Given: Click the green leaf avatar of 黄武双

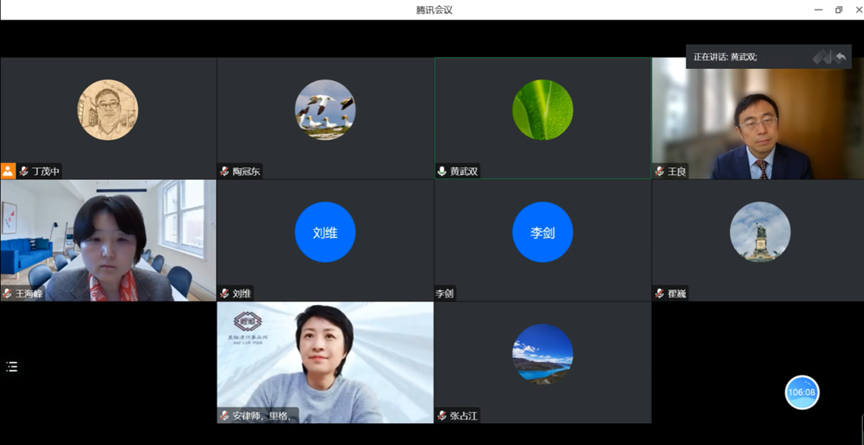Looking at the screenshot, I should [542, 110].
